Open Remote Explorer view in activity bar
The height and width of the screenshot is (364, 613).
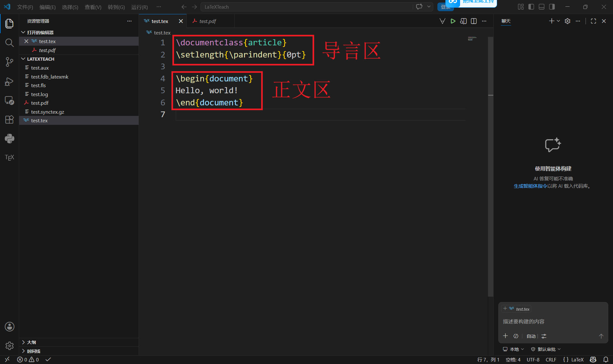(9, 100)
